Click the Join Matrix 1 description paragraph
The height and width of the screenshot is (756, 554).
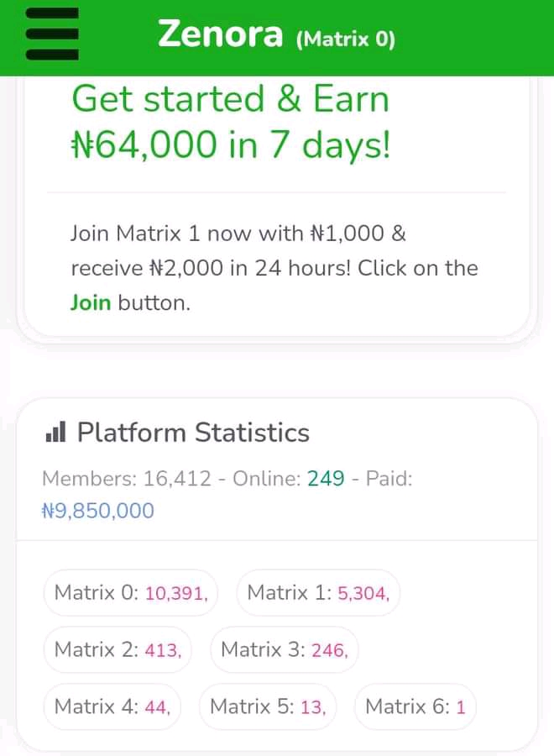[x=274, y=268]
